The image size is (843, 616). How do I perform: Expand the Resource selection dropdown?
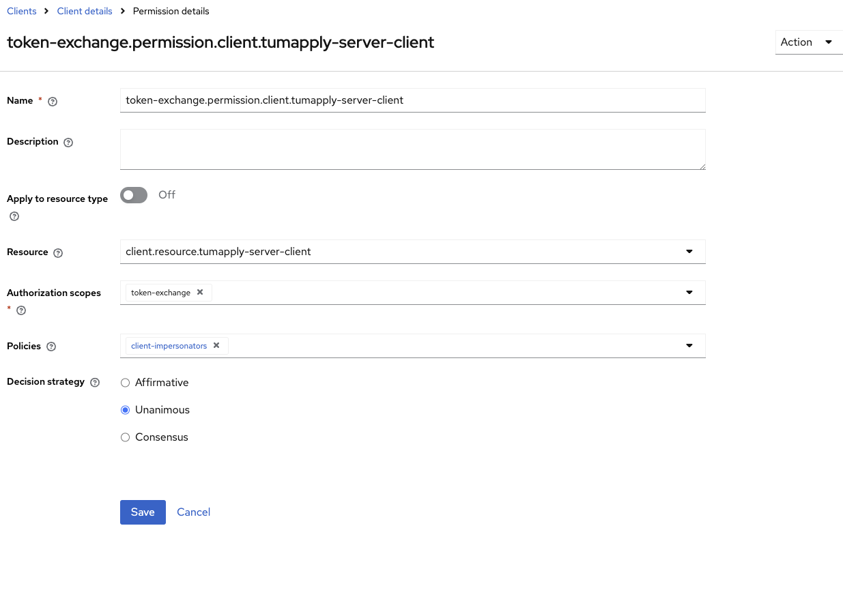[689, 252]
